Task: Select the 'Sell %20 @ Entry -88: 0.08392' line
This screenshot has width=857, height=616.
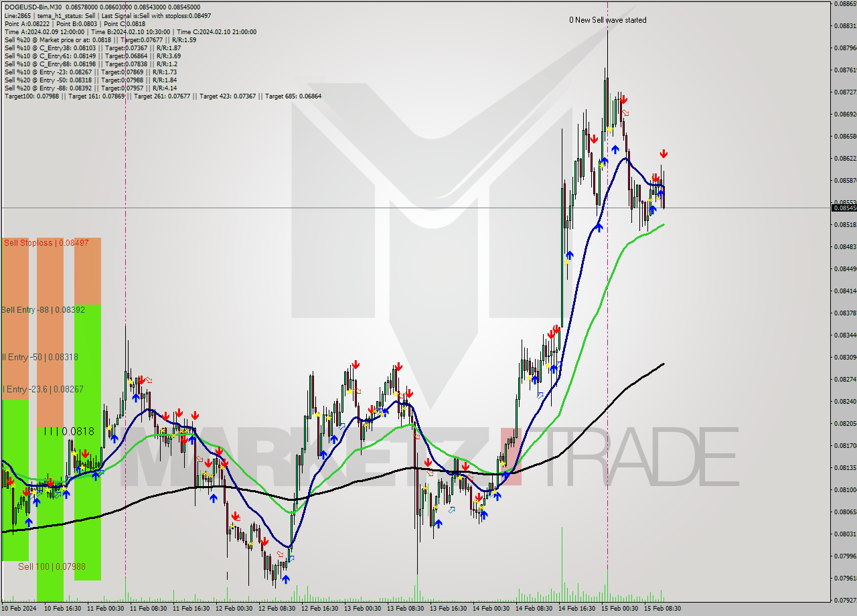Action: tap(90, 88)
